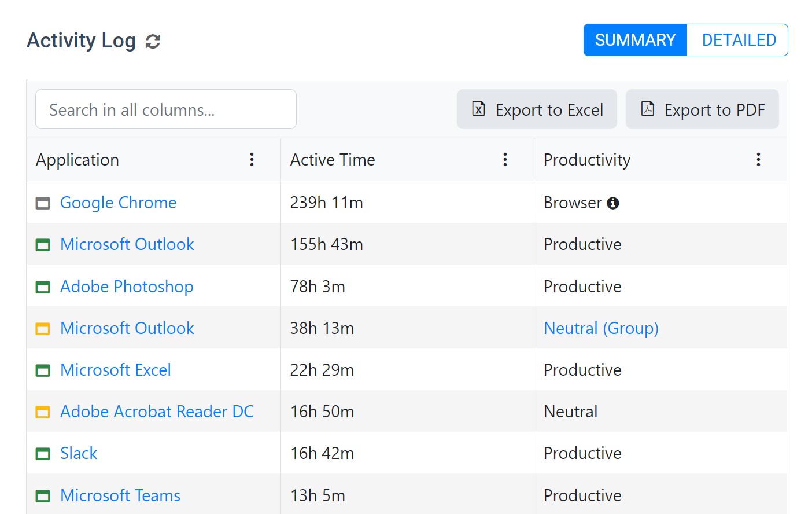
Task: Click the green icon beside Adobe Photoshop
Action: coord(43,287)
